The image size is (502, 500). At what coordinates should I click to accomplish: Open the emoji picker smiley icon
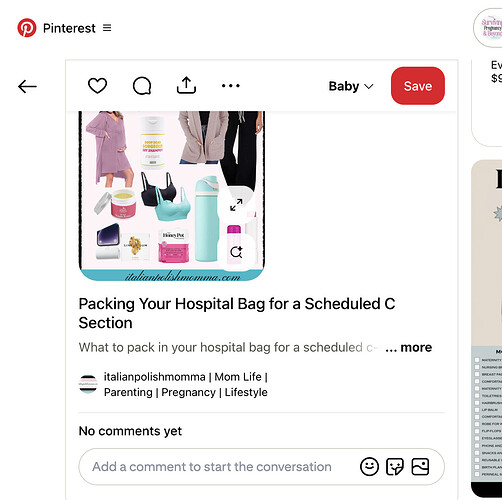click(x=369, y=467)
